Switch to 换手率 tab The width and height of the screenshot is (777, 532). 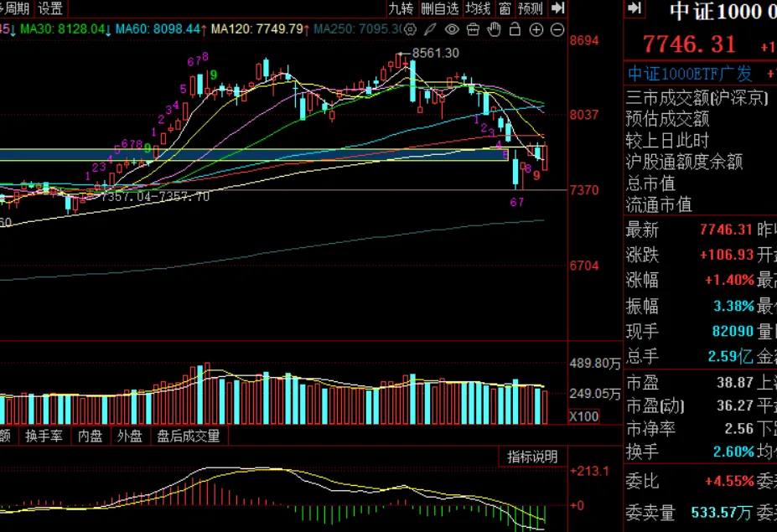[44, 436]
